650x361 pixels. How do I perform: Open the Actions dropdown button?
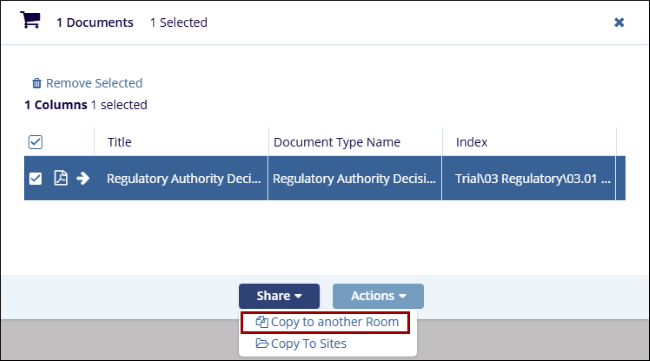[x=378, y=296]
